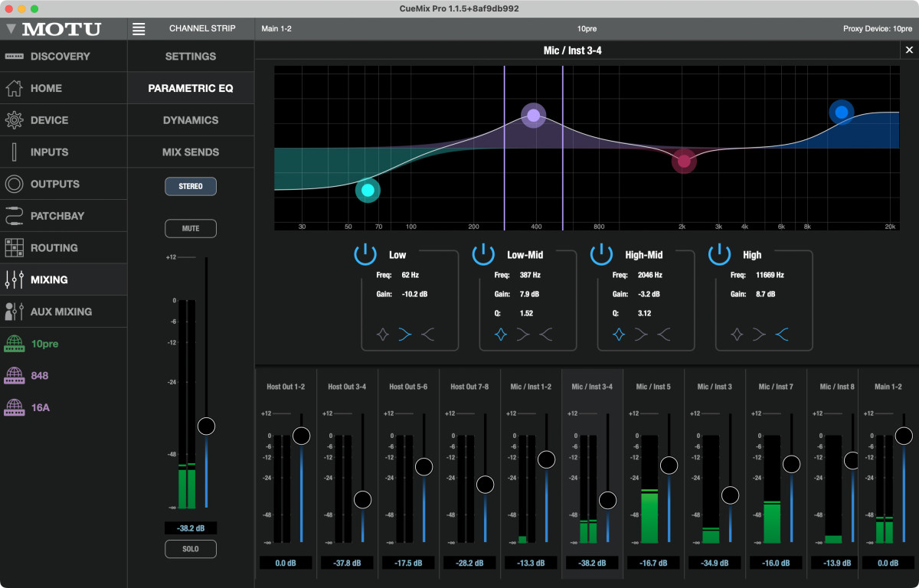
Task: Open the Dynamics tab
Action: [x=191, y=120]
